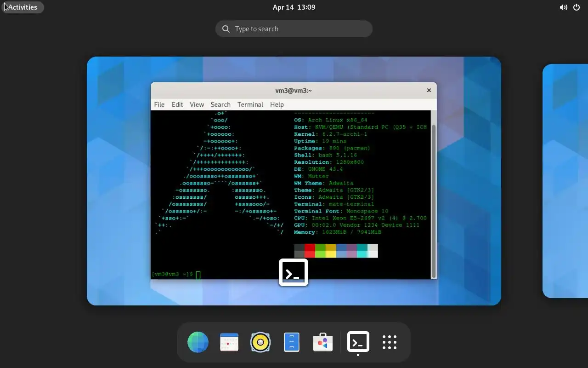Viewport: 588px width, 368px height.
Task: Click the "OS: Arch Linux x86_64" line
Action: (x=331, y=120)
